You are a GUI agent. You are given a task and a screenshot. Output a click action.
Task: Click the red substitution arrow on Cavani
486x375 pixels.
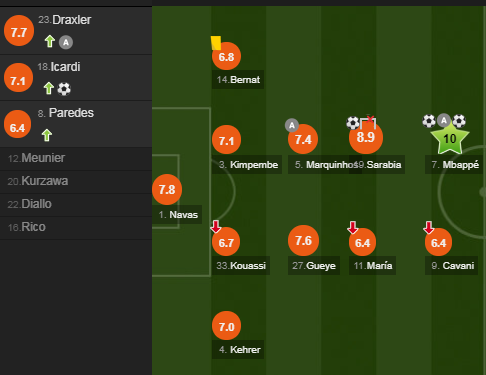429,227
